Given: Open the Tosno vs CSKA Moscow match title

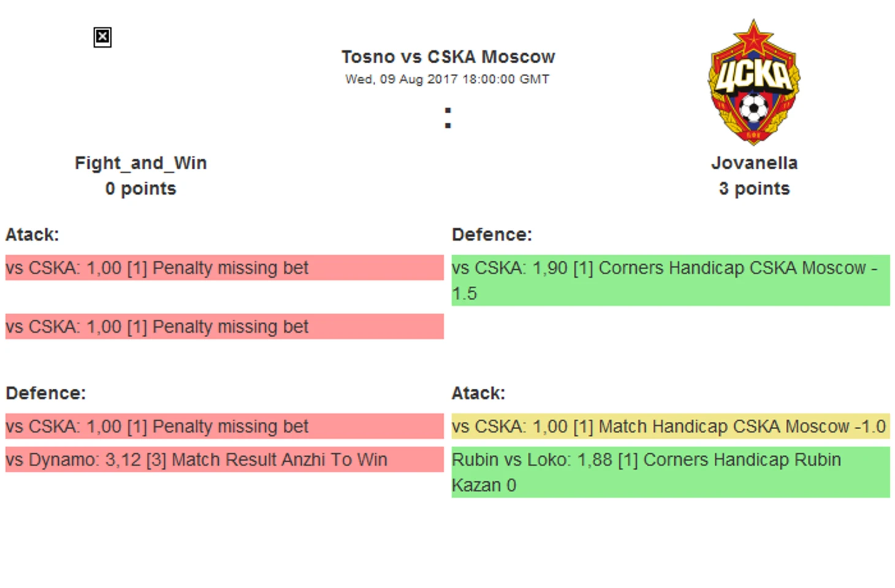Looking at the screenshot, I should (x=447, y=57).
